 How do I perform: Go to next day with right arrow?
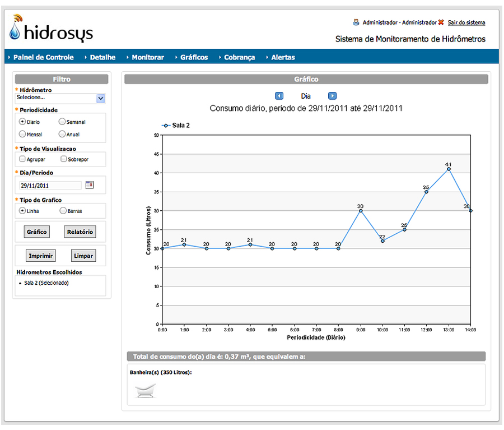(x=332, y=96)
